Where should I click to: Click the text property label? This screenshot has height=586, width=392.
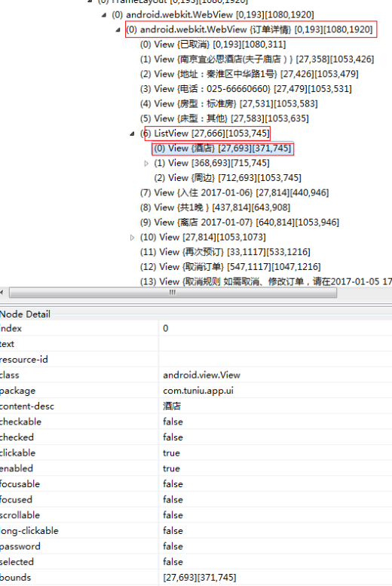pyautogui.click(x=7, y=344)
